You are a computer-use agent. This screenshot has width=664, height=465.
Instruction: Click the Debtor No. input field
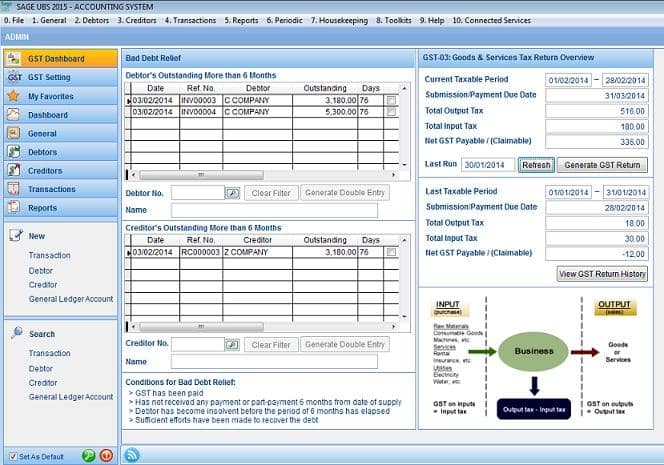click(x=198, y=193)
